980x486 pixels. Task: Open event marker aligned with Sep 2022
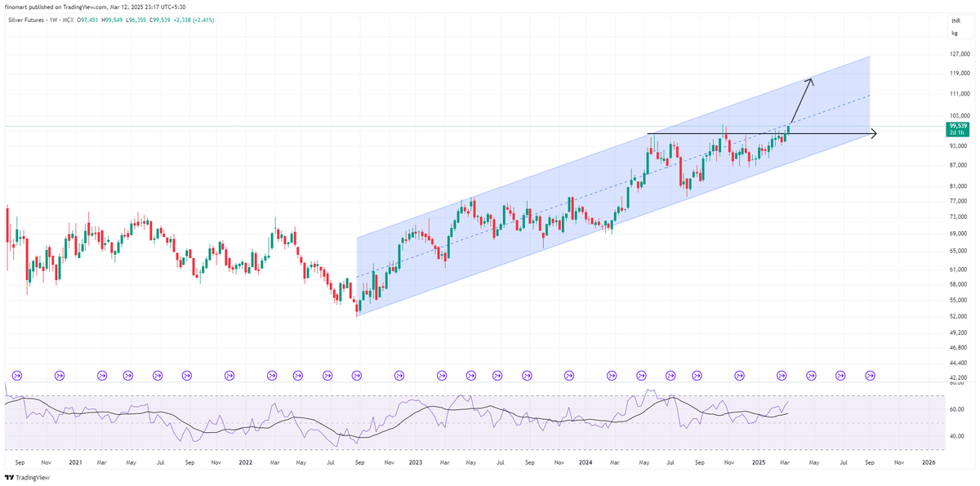click(357, 375)
